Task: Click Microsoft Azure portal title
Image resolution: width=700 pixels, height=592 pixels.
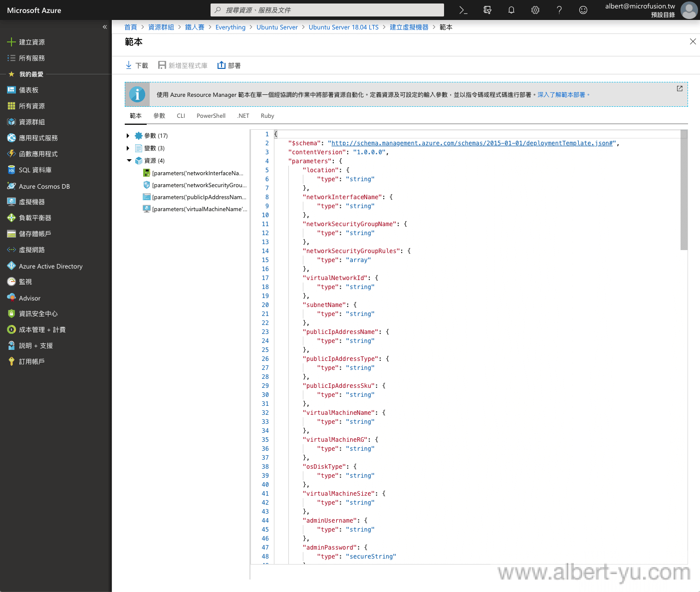Action: point(34,10)
